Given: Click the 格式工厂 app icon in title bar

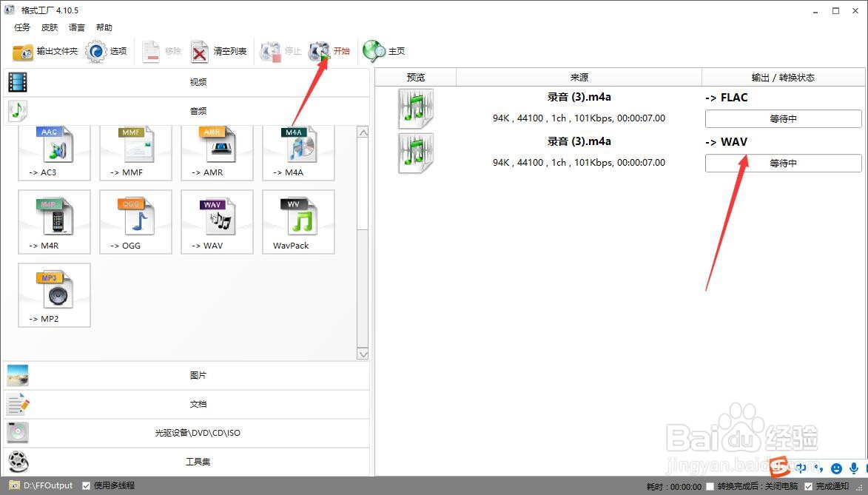Looking at the screenshot, I should [10, 10].
